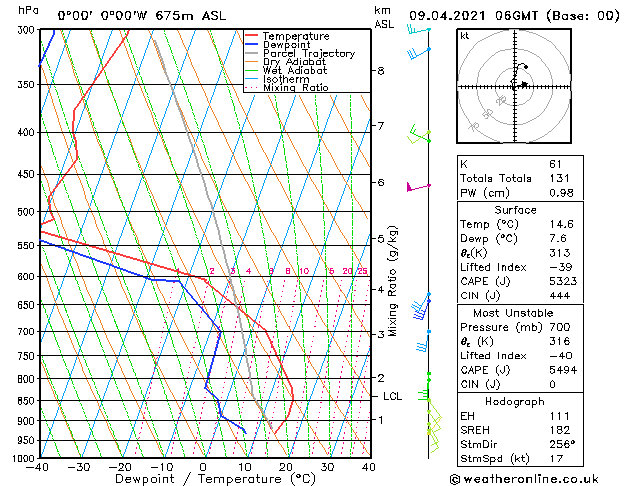Click the surface CAPE value 5323

coord(563,281)
